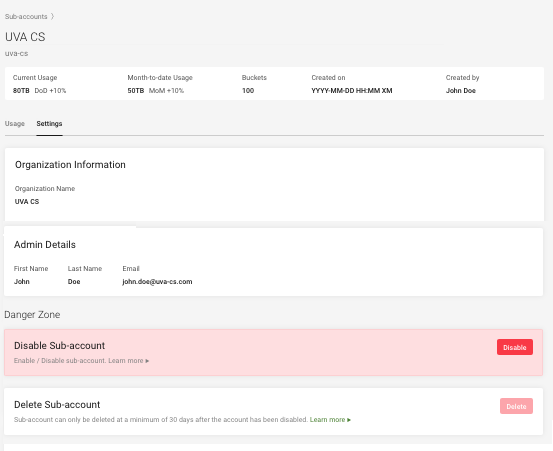Click the YYYY-MM-DD HH:MM XM created date
This screenshot has height=451, width=553.
[x=352, y=91]
